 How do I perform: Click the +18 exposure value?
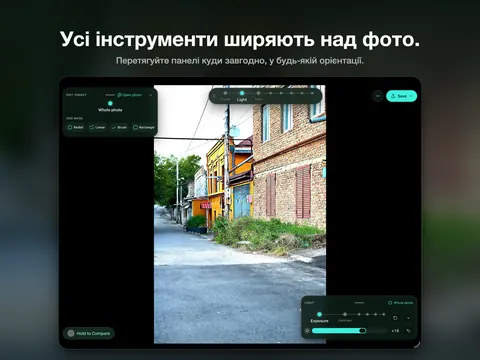click(395, 331)
